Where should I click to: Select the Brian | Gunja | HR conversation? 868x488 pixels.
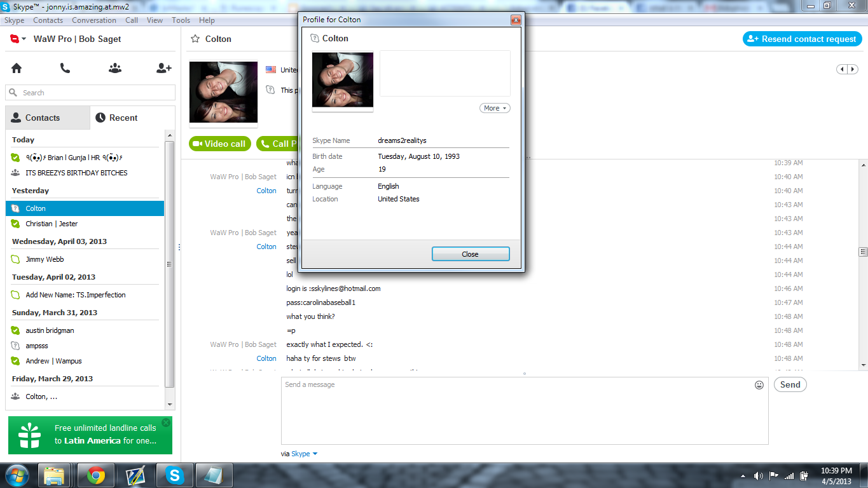coord(85,158)
